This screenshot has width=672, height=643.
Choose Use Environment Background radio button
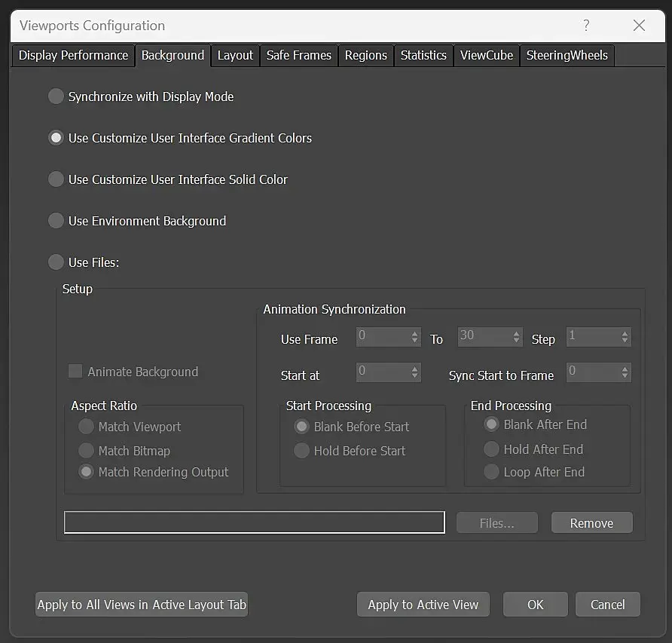[x=57, y=221]
